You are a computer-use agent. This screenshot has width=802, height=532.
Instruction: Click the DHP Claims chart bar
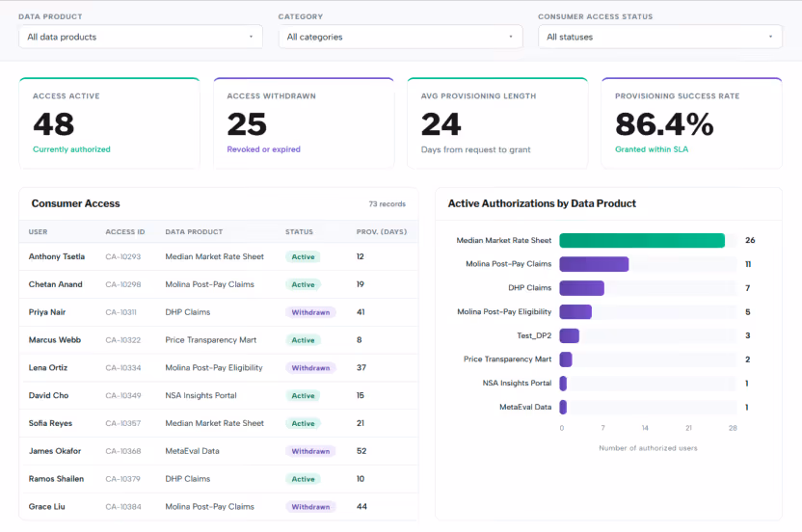(581, 288)
